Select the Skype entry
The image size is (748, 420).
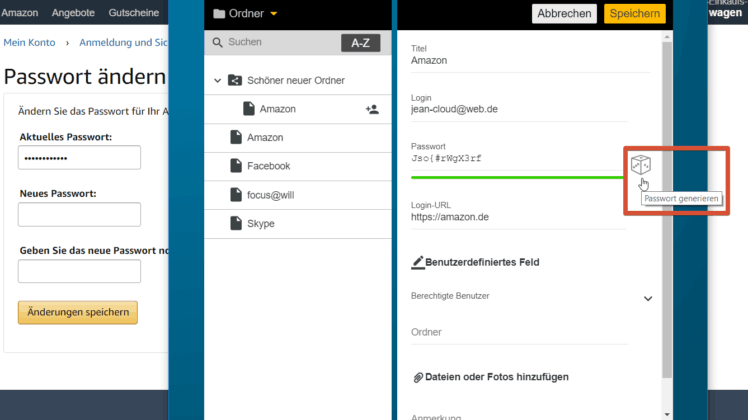[x=298, y=224]
